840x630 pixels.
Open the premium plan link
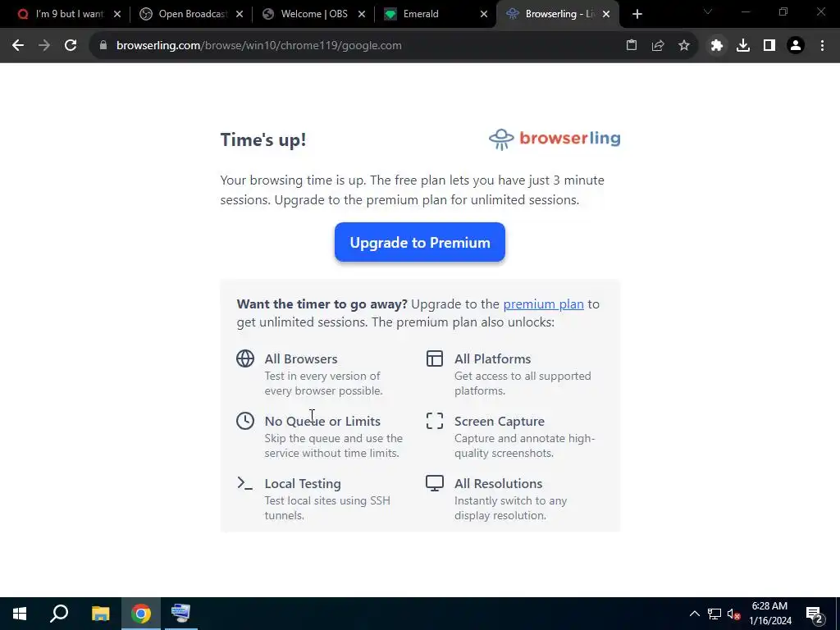coord(543,304)
